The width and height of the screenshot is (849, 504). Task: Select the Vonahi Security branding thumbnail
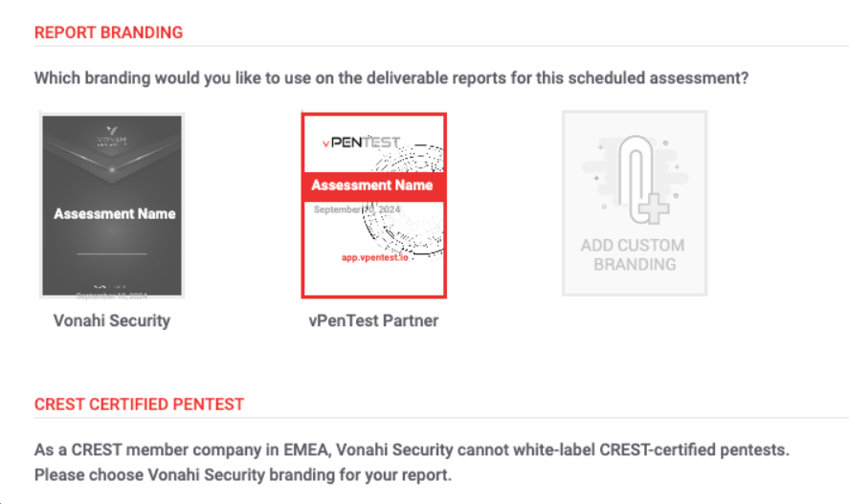(112, 206)
